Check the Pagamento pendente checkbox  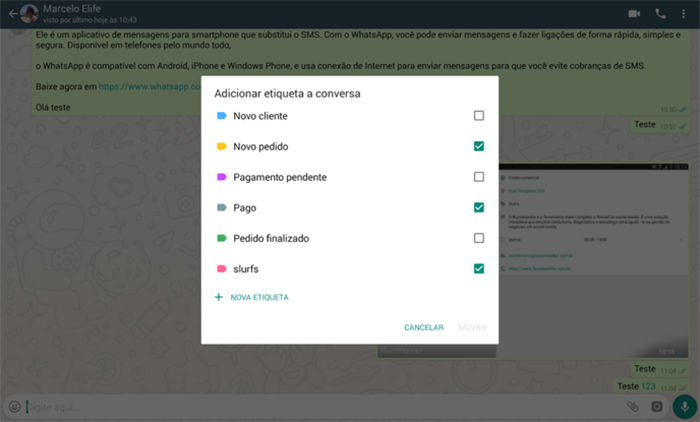pos(479,177)
